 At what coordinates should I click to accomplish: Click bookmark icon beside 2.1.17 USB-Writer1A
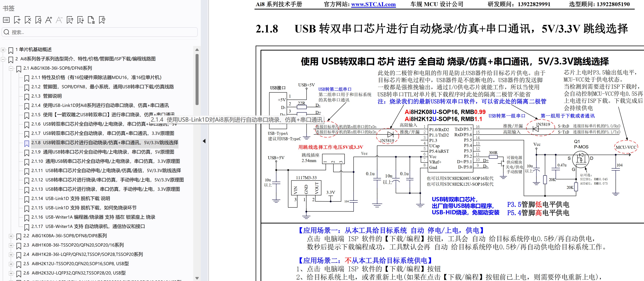click(x=27, y=227)
